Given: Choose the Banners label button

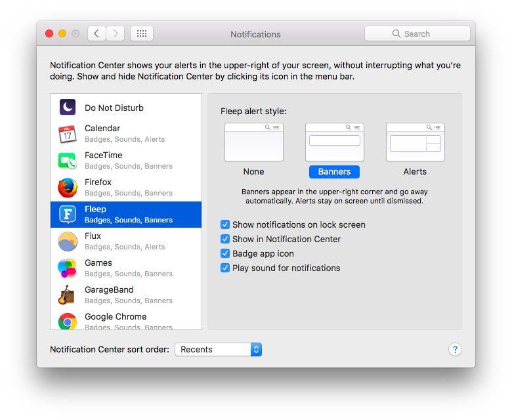Looking at the screenshot, I should tap(334, 172).
